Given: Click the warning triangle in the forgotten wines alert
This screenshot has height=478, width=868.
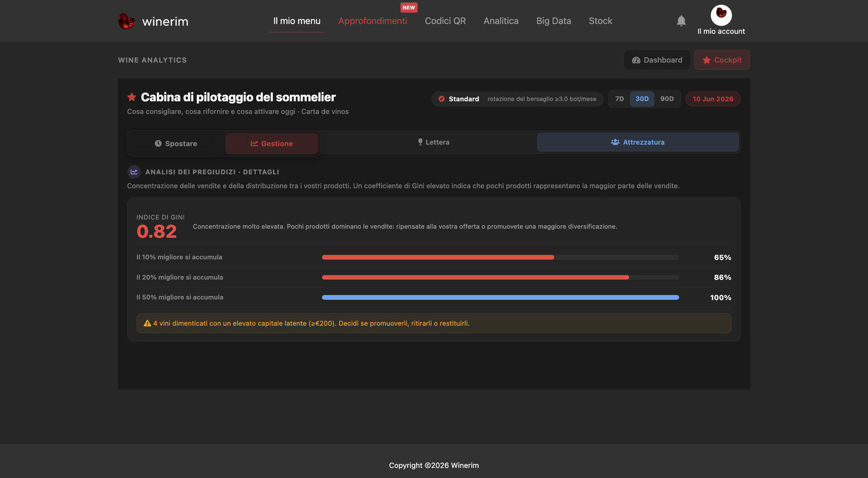Looking at the screenshot, I should coord(147,323).
